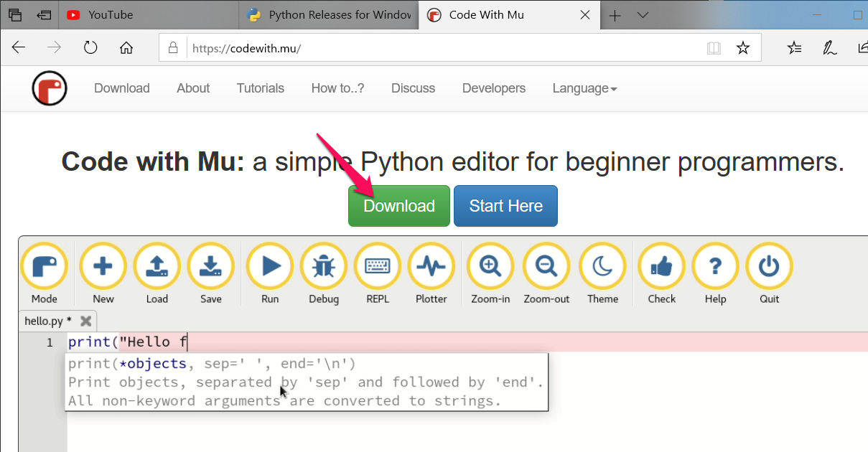Add page to favorites with the star
This screenshot has width=868, height=452.
[x=743, y=48]
